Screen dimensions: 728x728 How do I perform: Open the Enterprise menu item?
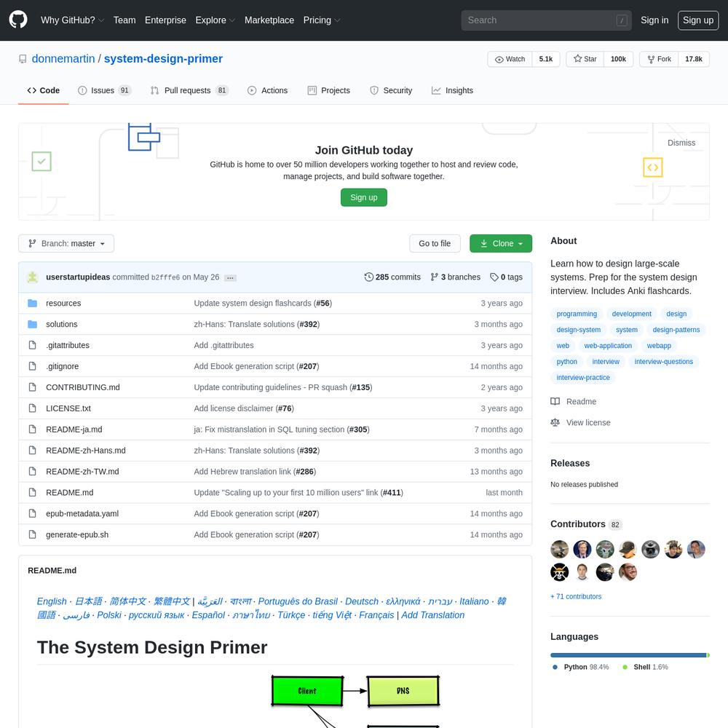pyautogui.click(x=165, y=20)
